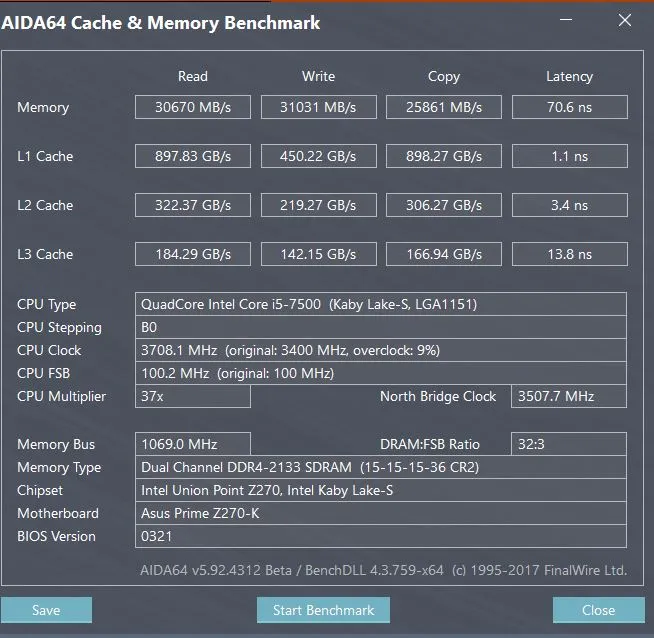The height and width of the screenshot is (638, 654).
Task: Click L2 Cache Copy 306.27 GB/s box
Action: click(444, 205)
